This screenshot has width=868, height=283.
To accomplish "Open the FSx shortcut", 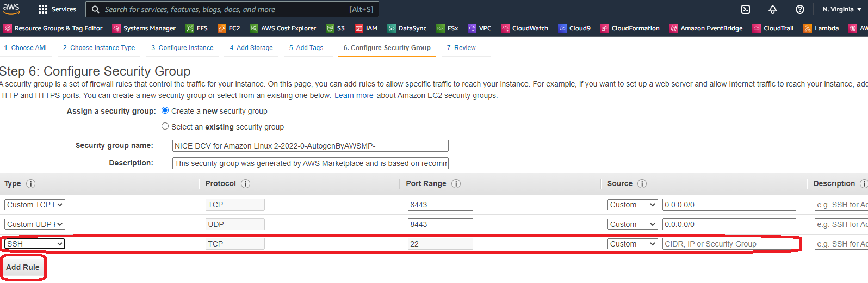I will [x=447, y=28].
